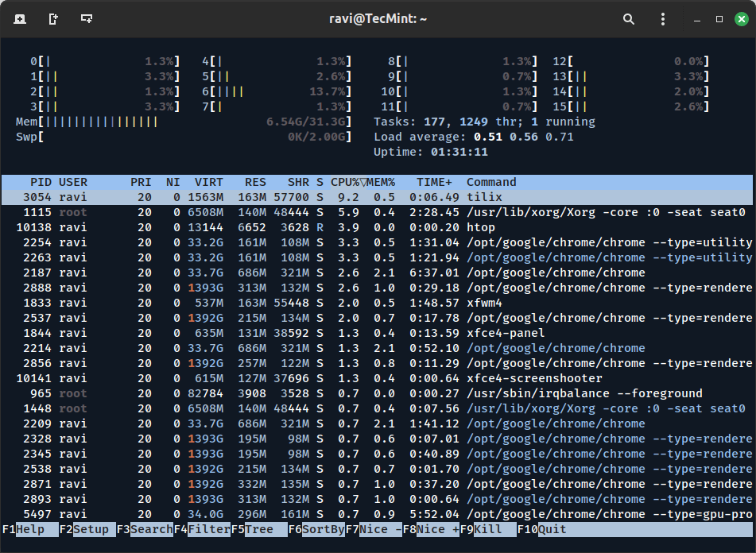The image size is (756, 553).
Task: Click the Uptime 01:31:11 value
Action: [459, 152]
